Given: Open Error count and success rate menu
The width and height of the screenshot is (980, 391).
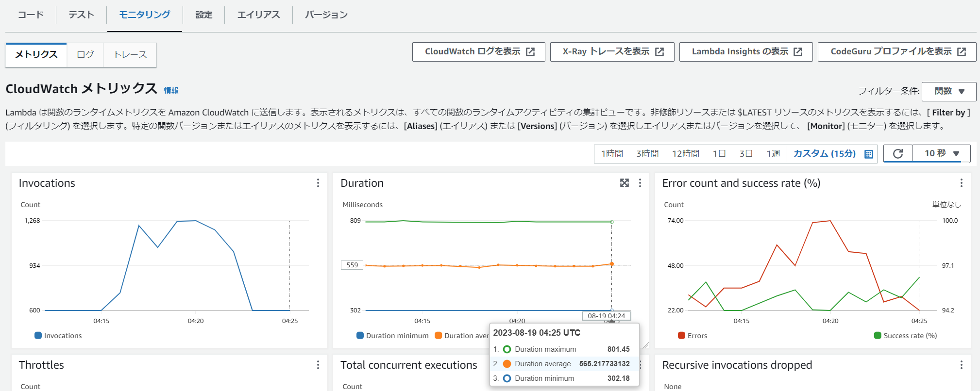Looking at the screenshot, I should point(961,183).
